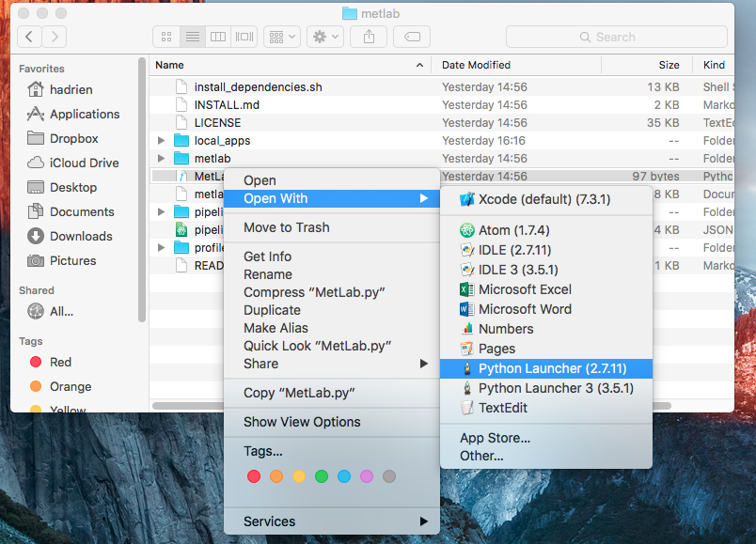Image resolution: width=756 pixels, height=544 pixels.
Task: Open with Microsoft Word
Action: 545,309
